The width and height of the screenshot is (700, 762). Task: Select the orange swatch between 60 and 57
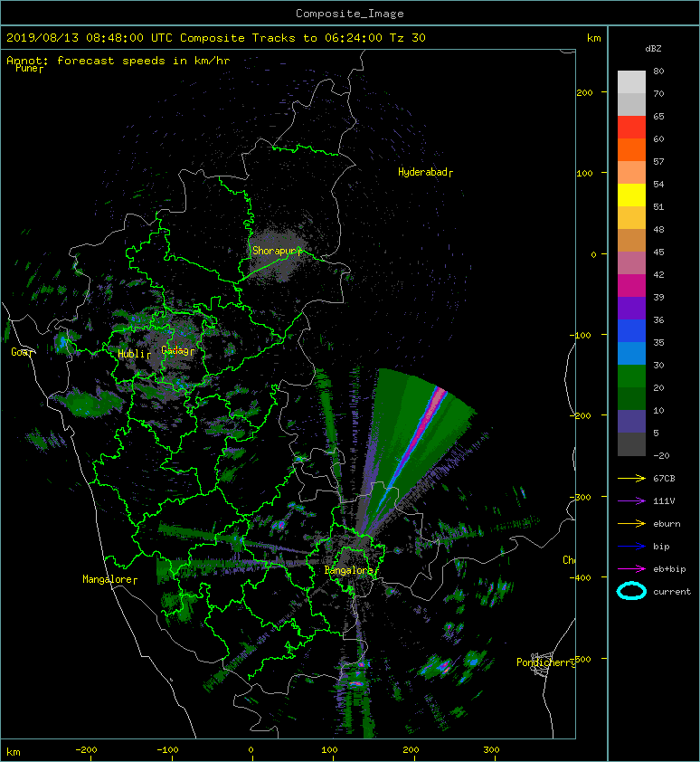pyautogui.click(x=631, y=149)
